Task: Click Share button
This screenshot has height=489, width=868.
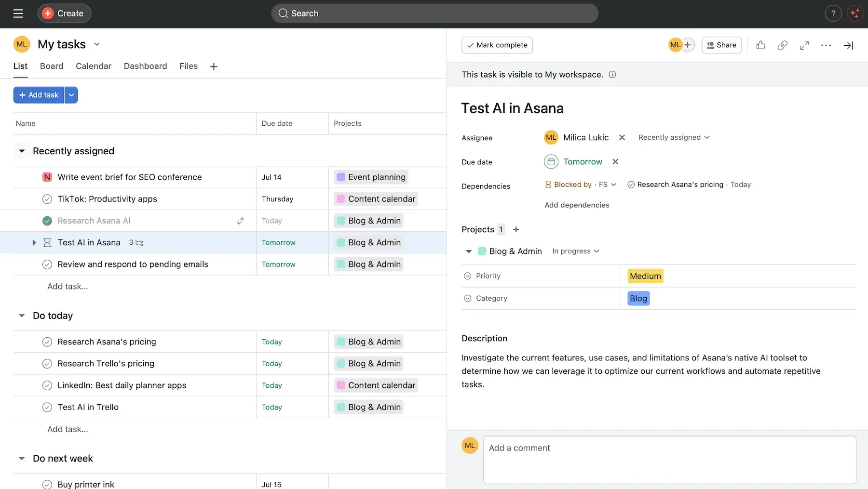Action: click(x=721, y=45)
